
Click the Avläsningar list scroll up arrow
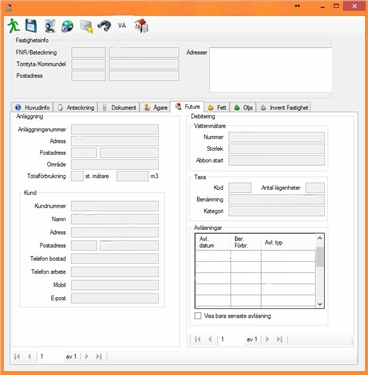point(320,238)
